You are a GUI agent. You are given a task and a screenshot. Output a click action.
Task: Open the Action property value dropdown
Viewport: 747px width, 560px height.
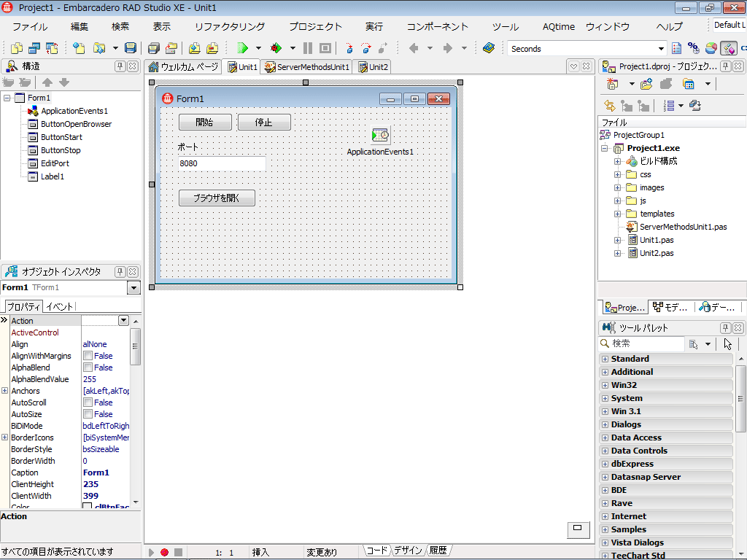click(x=123, y=321)
